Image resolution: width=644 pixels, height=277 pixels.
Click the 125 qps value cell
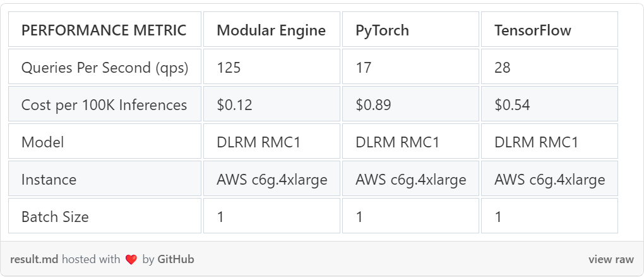click(x=271, y=66)
